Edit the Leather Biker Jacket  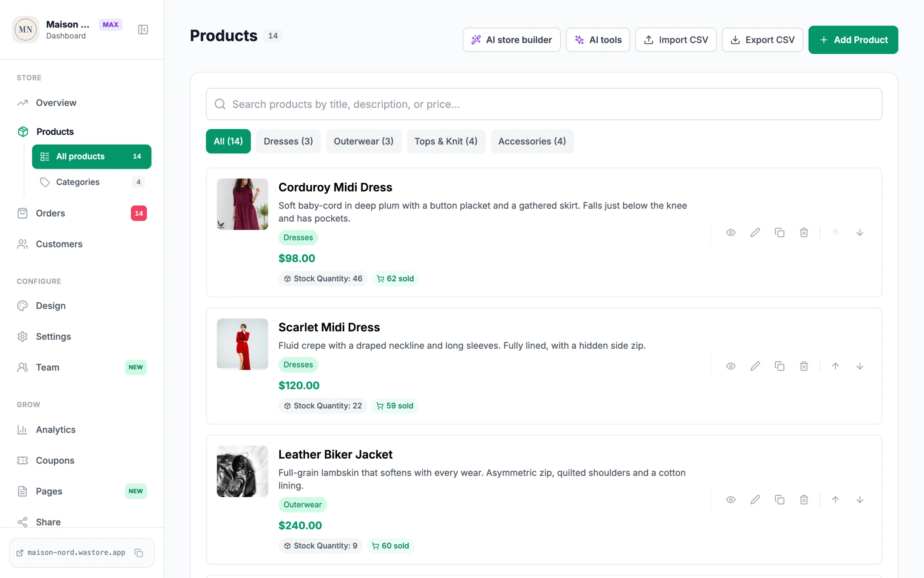[755, 500]
